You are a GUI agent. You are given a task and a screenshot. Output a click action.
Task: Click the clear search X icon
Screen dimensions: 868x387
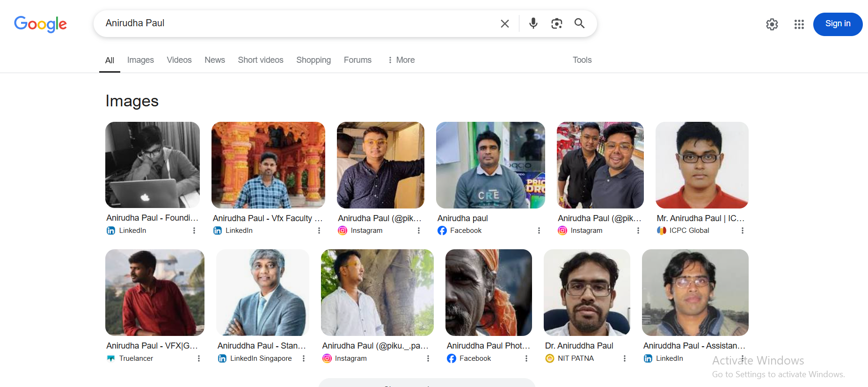(504, 23)
